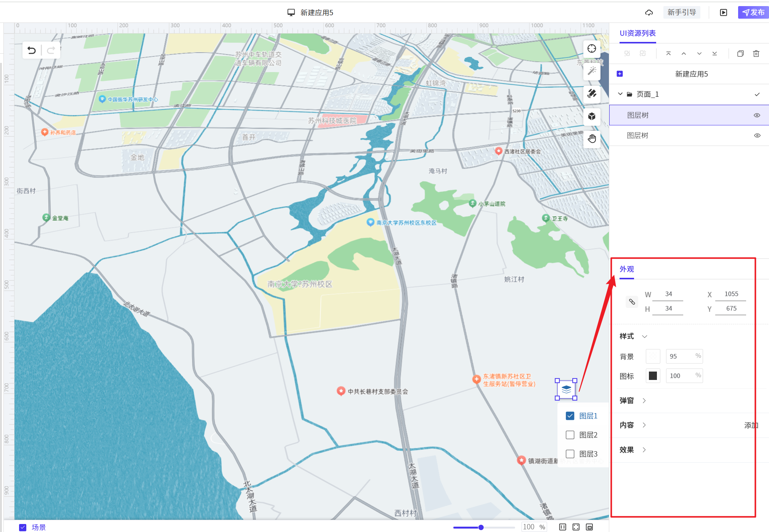Image resolution: width=769 pixels, height=532 pixels.
Task: Click the preview play icon
Action: [723, 13]
